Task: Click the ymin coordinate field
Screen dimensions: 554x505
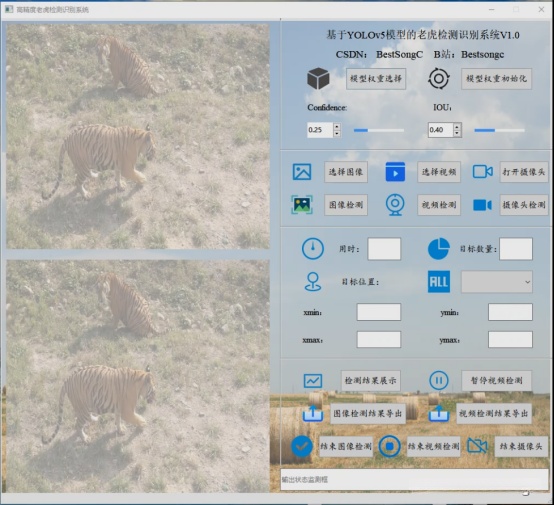Action: coord(510,312)
